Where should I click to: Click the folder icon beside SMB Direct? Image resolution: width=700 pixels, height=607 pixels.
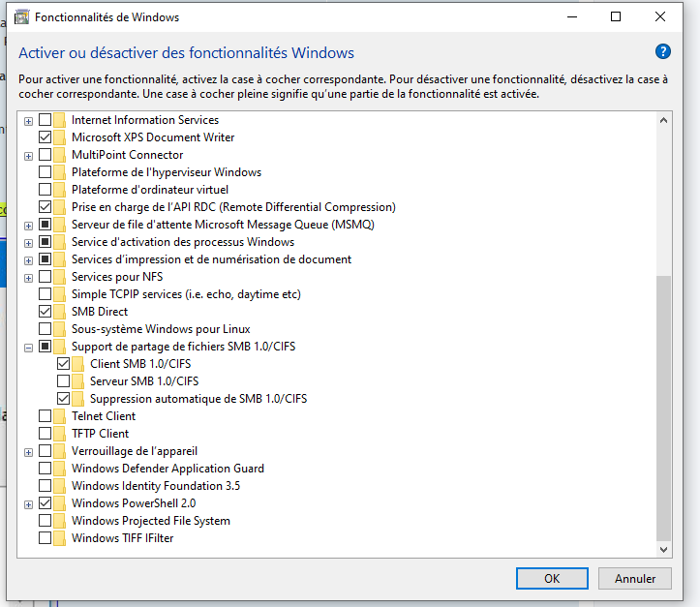coord(59,312)
